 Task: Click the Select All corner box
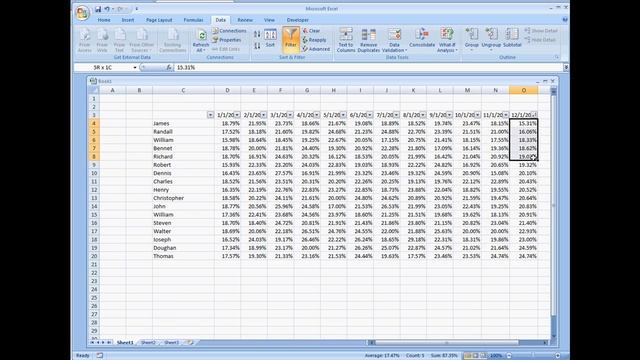click(x=93, y=90)
